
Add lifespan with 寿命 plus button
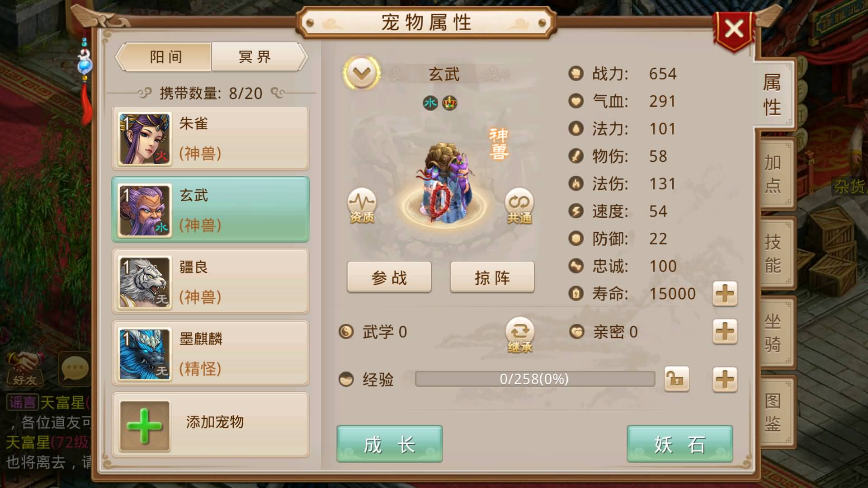click(x=725, y=294)
